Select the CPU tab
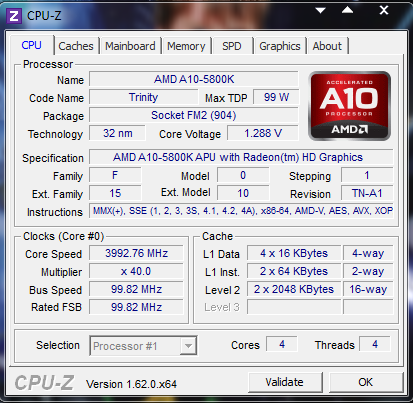413x403 pixels. [x=32, y=45]
